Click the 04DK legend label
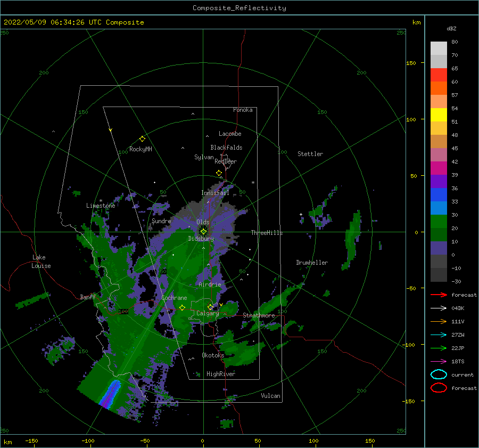479x448 pixels. coord(458,308)
